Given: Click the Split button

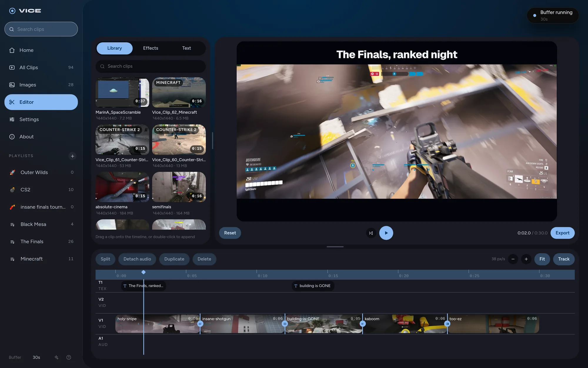Looking at the screenshot, I should tap(105, 259).
